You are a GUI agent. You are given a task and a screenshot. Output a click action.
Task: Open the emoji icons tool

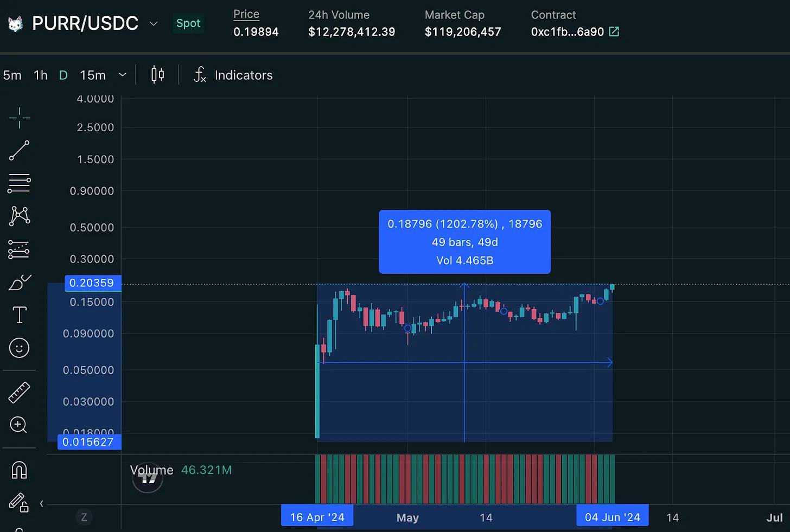(20, 348)
